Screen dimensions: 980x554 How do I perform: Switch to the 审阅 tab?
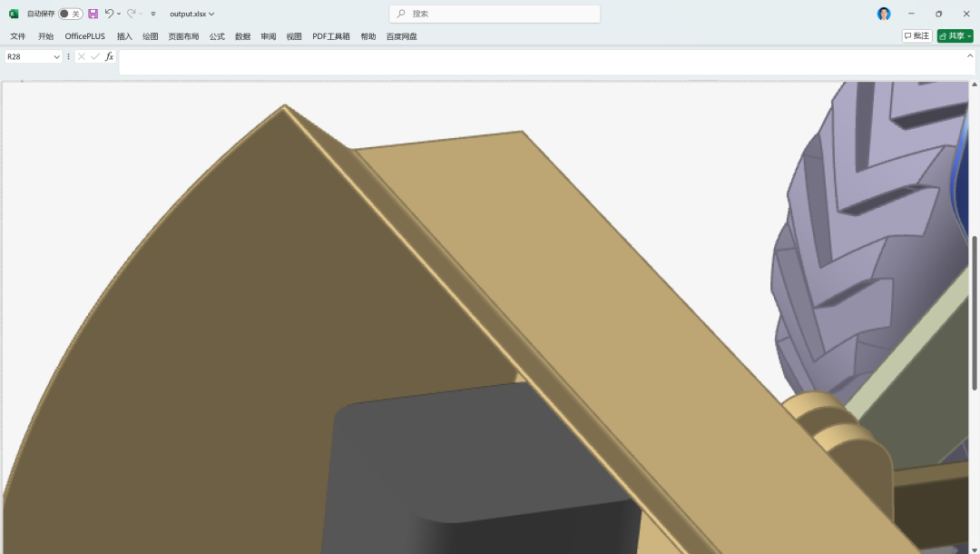click(x=268, y=36)
